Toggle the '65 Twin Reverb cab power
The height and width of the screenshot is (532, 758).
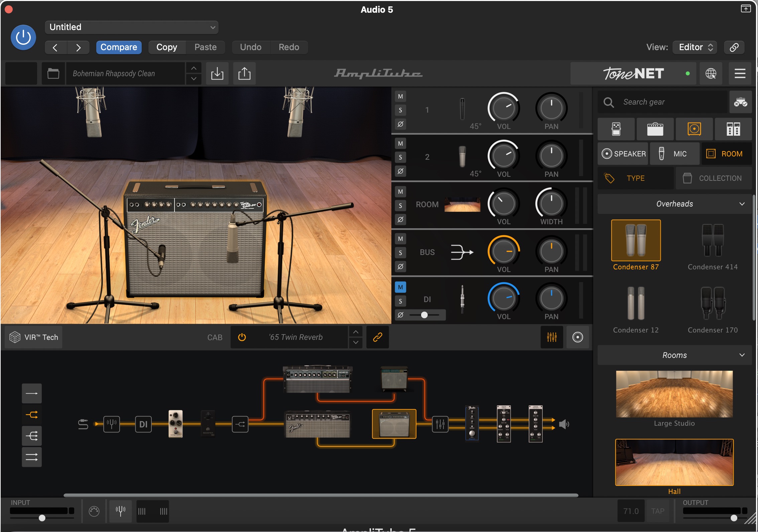pos(242,337)
